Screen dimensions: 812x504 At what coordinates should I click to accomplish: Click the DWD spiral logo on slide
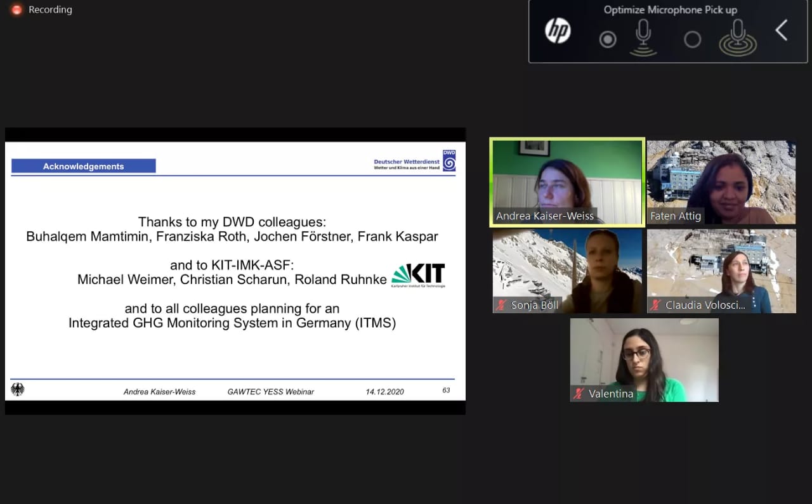pos(449,161)
